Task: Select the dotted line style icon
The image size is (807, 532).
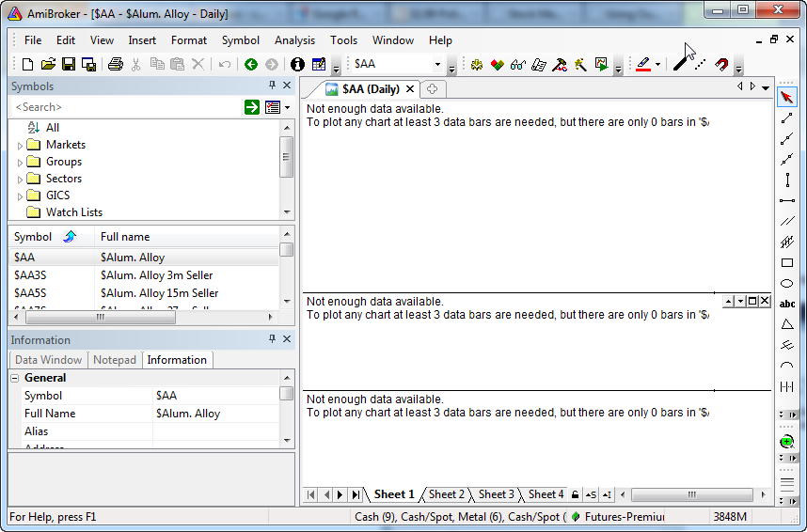Action: (x=700, y=64)
